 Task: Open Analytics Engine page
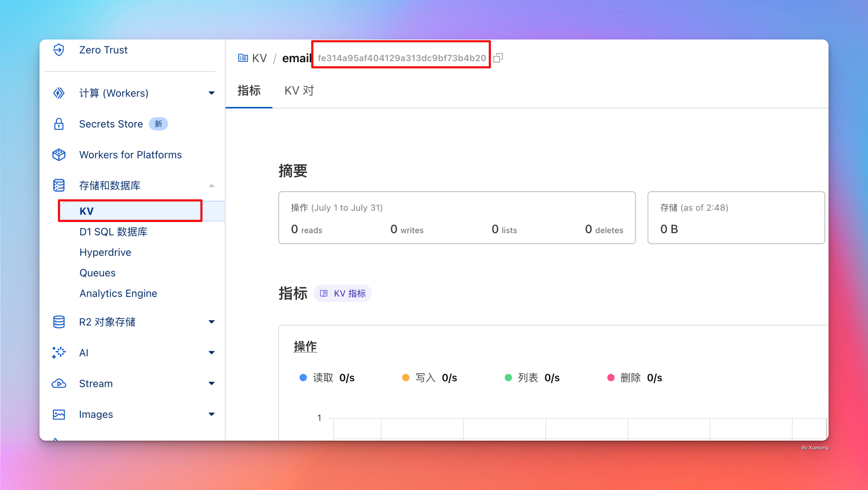(118, 293)
